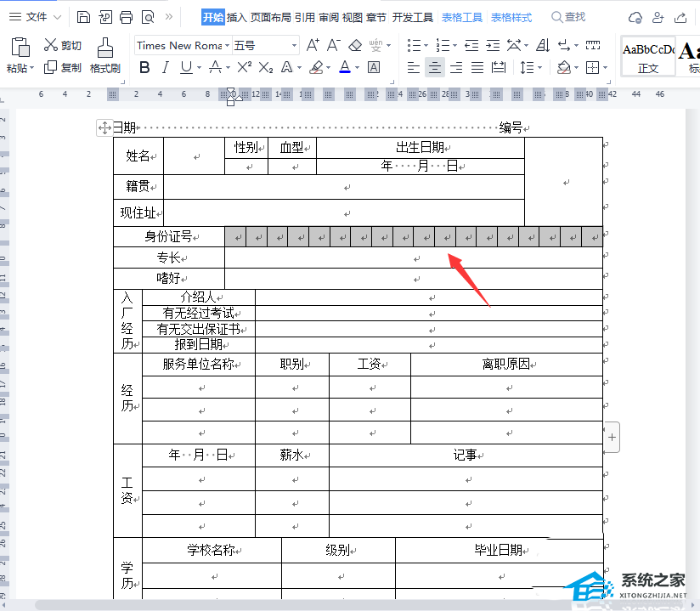Click the distributed alignment icon
The image size is (700, 611).
tap(499, 67)
